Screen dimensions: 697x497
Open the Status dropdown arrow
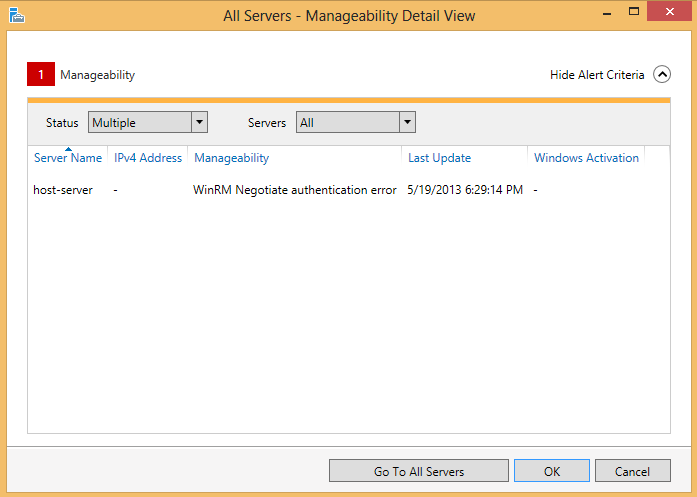[x=200, y=122]
